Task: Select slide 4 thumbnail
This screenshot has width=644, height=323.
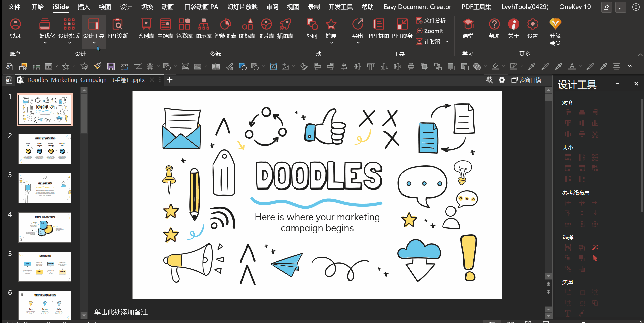Action: point(45,227)
